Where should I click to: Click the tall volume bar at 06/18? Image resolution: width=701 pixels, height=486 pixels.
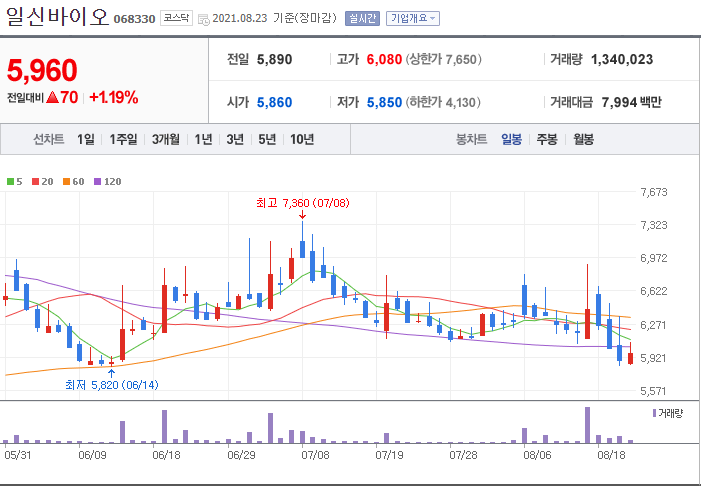coord(165,427)
